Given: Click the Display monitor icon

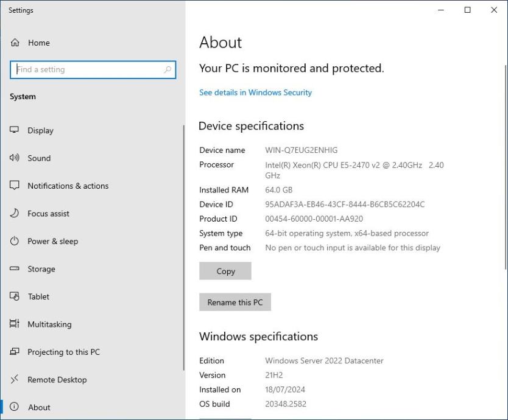Looking at the screenshot, I should 15,130.
